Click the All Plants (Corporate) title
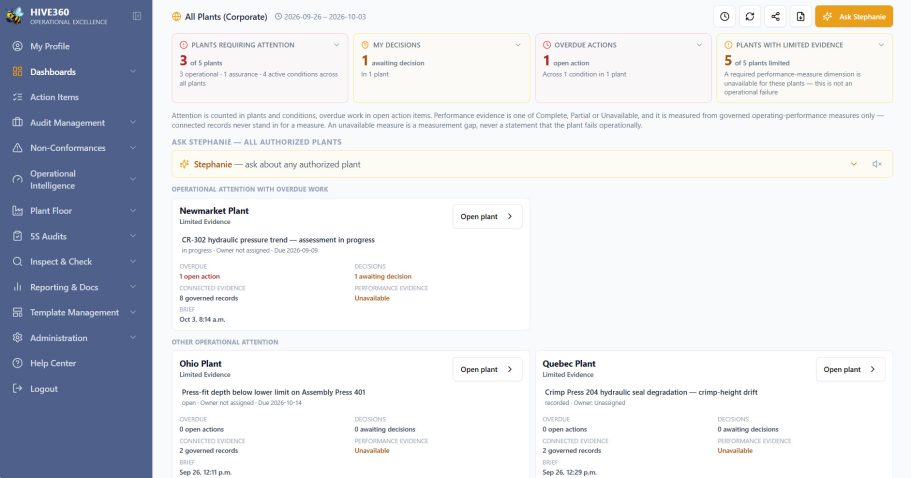The width and height of the screenshot is (911, 478). point(226,17)
